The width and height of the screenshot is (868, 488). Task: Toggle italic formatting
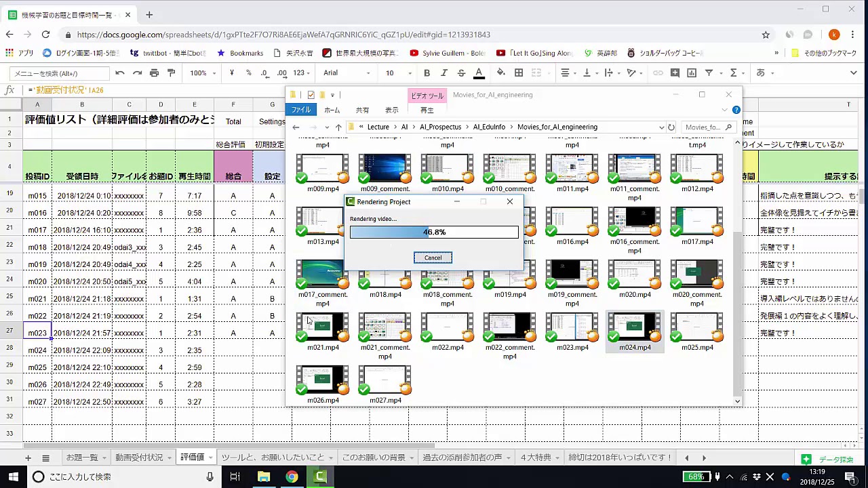point(444,73)
